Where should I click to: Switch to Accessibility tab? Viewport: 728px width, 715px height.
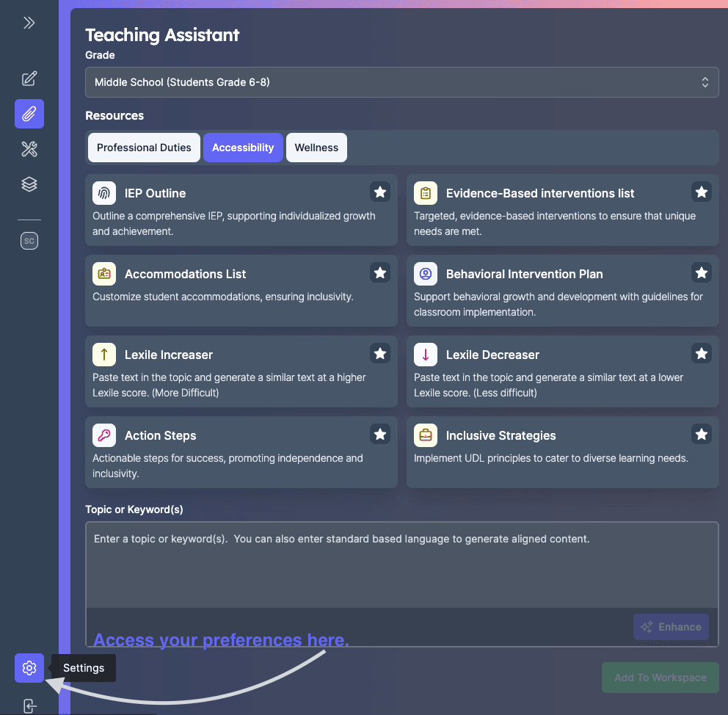pos(243,148)
